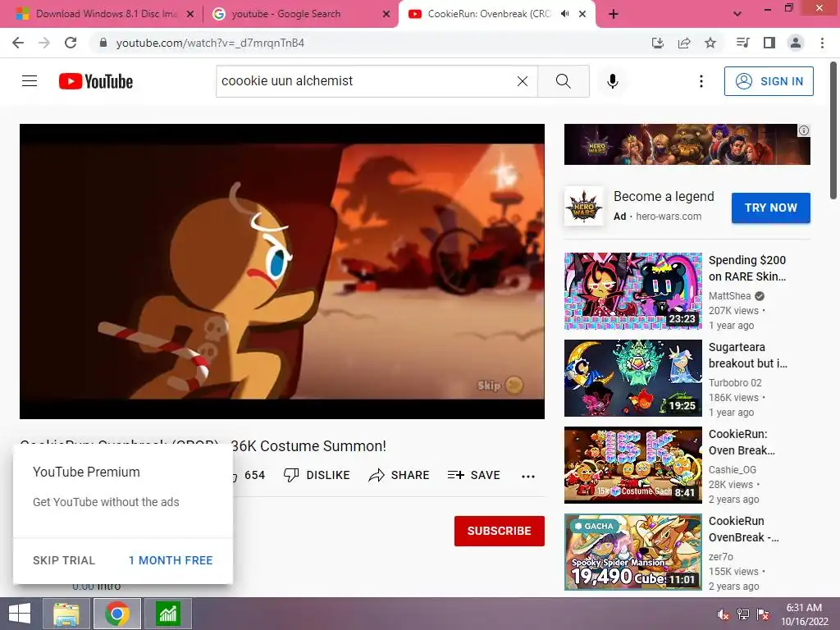Start voice search with microphone
Screen dimensions: 840x630
click(612, 81)
